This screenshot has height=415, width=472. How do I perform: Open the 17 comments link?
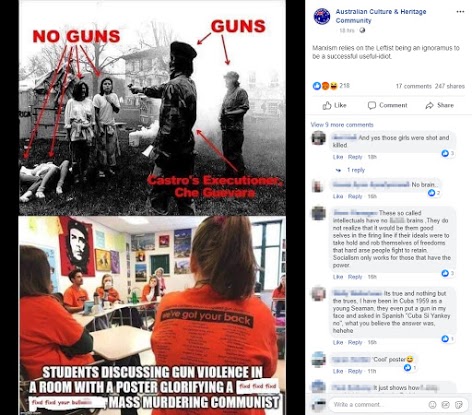coord(413,86)
